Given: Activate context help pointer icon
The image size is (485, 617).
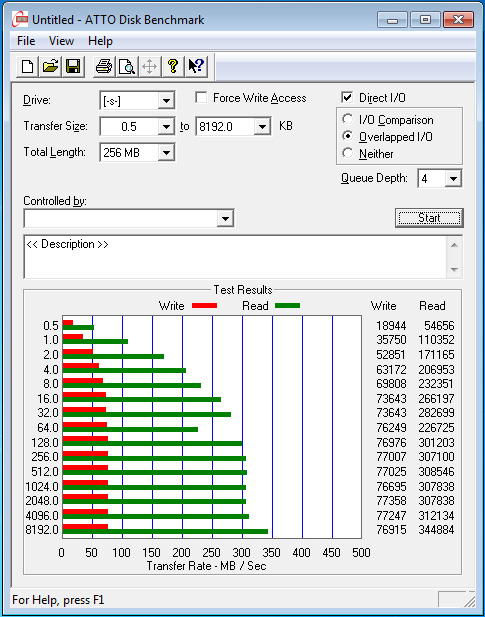Looking at the screenshot, I should [196, 66].
